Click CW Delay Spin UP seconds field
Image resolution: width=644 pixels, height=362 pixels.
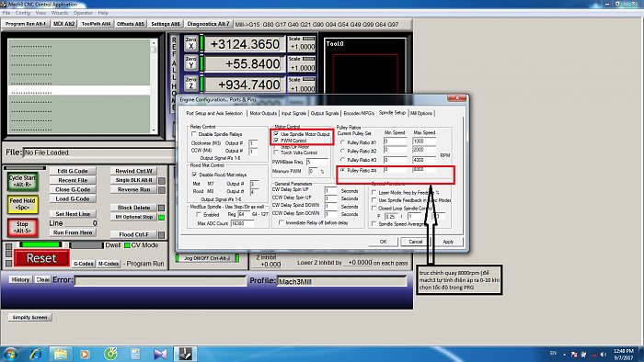coord(330,191)
